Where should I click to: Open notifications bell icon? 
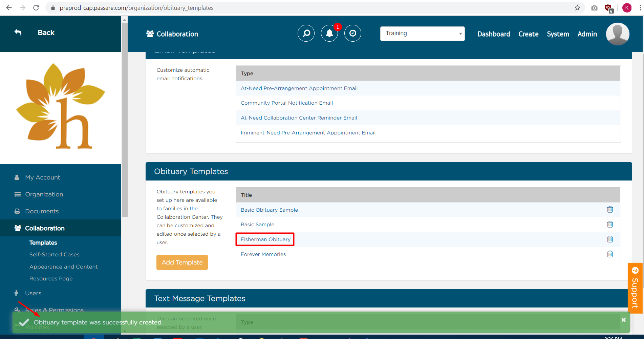[x=329, y=33]
